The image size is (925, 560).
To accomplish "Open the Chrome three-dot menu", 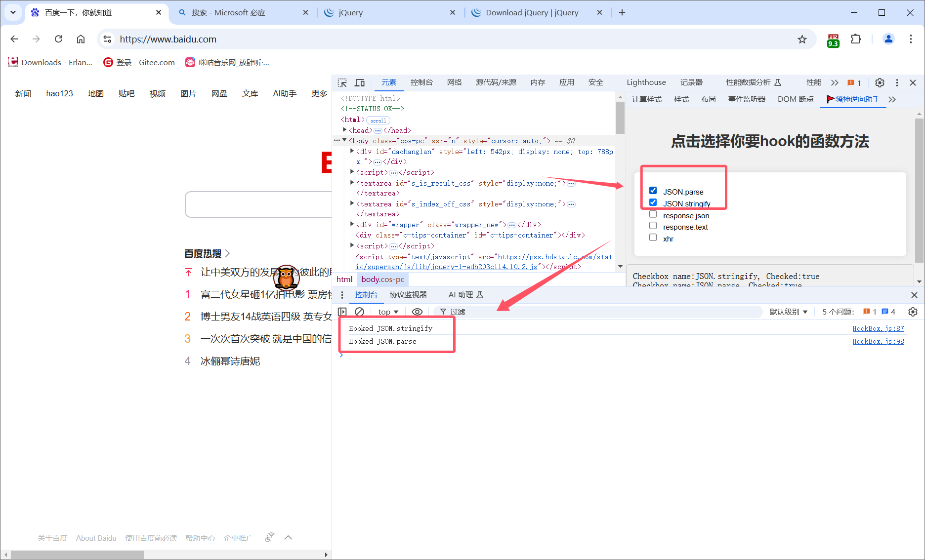I will click(x=911, y=39).
